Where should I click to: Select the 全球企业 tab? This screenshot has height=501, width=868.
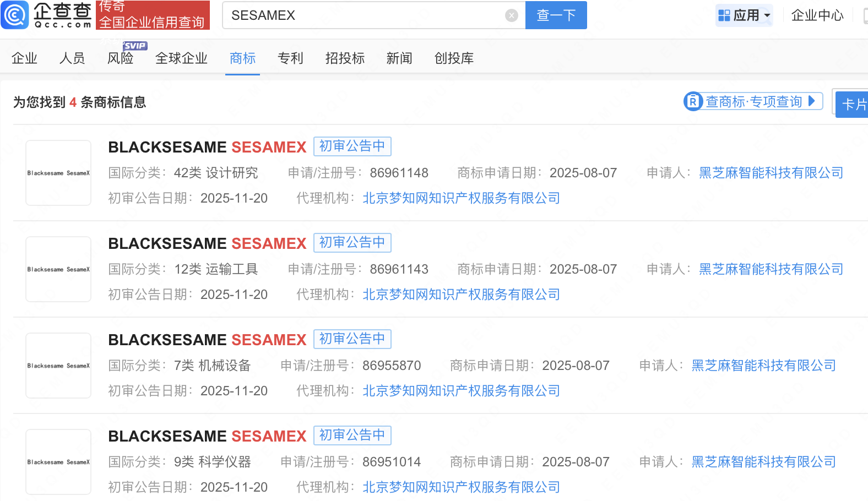pos(181,58)
